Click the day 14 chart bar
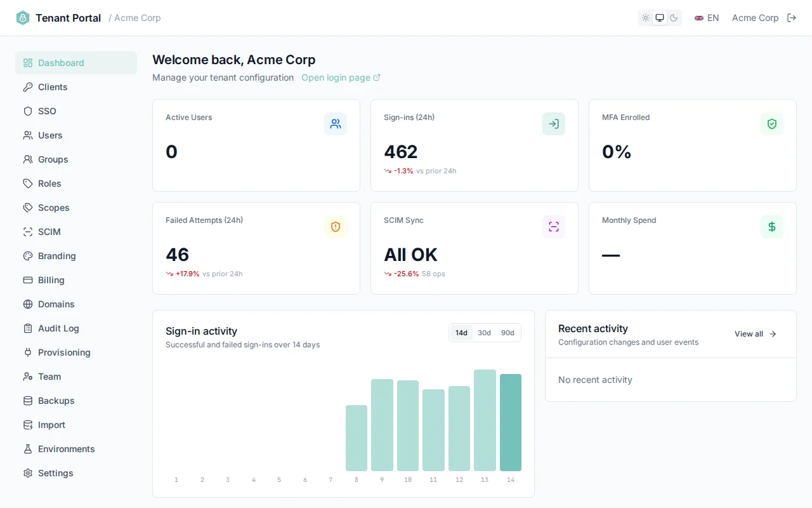 [x=511, y=422]
